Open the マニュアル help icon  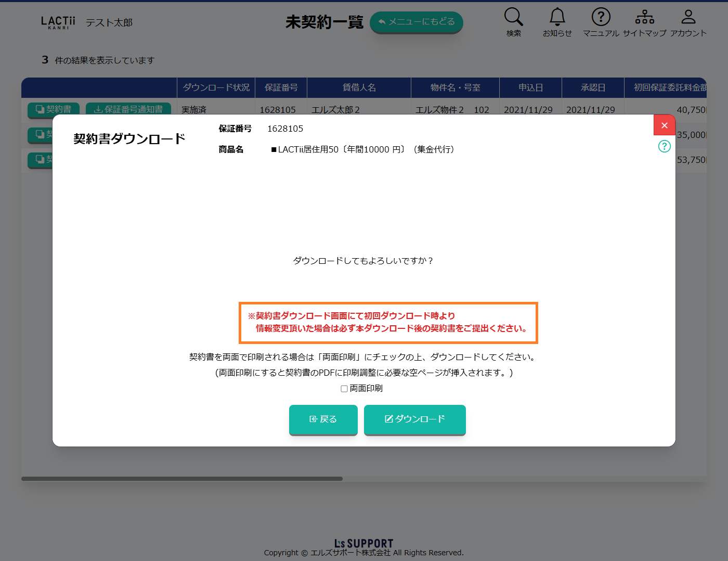point(601,17)
